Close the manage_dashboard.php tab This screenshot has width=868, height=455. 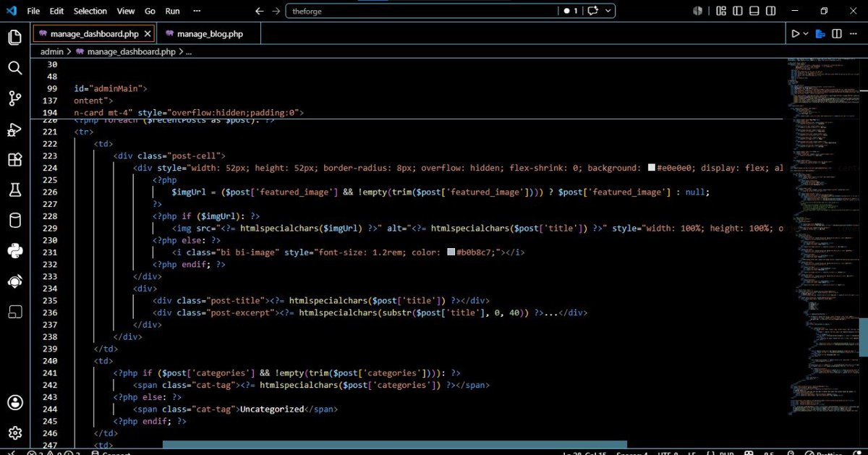point(148,34)
